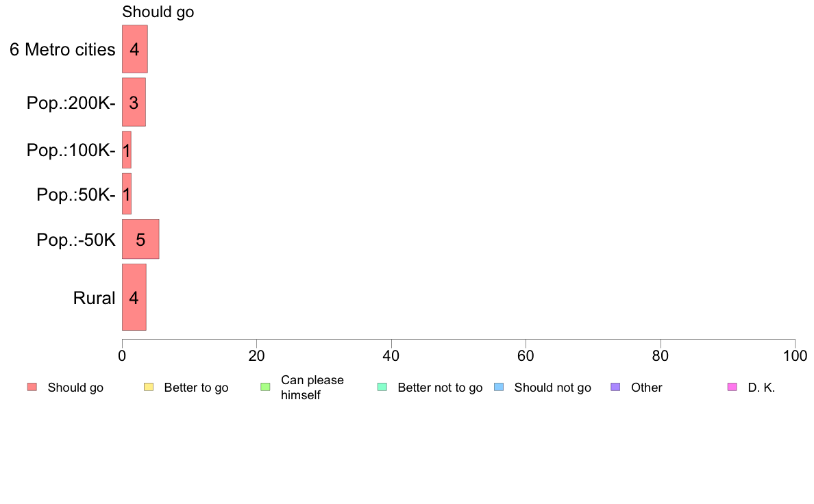Select the Should not go blue swatch
The width and height of the screenshot is (814, 504).
coord(499,387)
